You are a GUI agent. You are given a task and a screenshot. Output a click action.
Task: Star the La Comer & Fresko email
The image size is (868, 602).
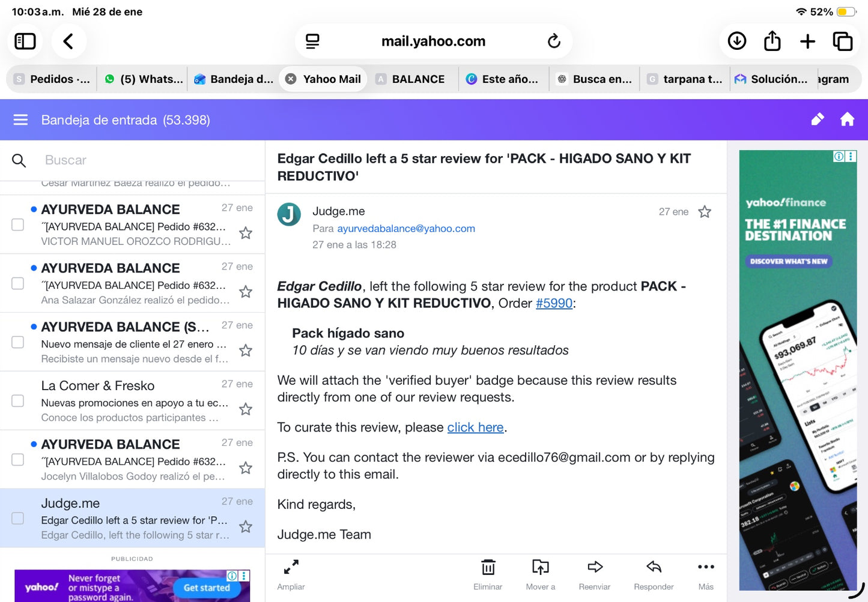pyautogui.click(x=246, y=409)
